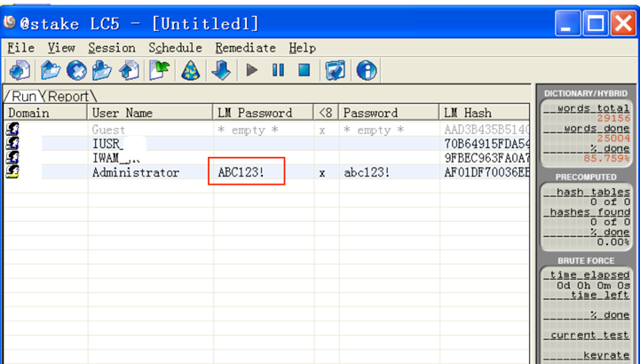Switch to the Run tab
This screenshot has width=640, height=364.
pyautogui.click(x=24, y=96)
